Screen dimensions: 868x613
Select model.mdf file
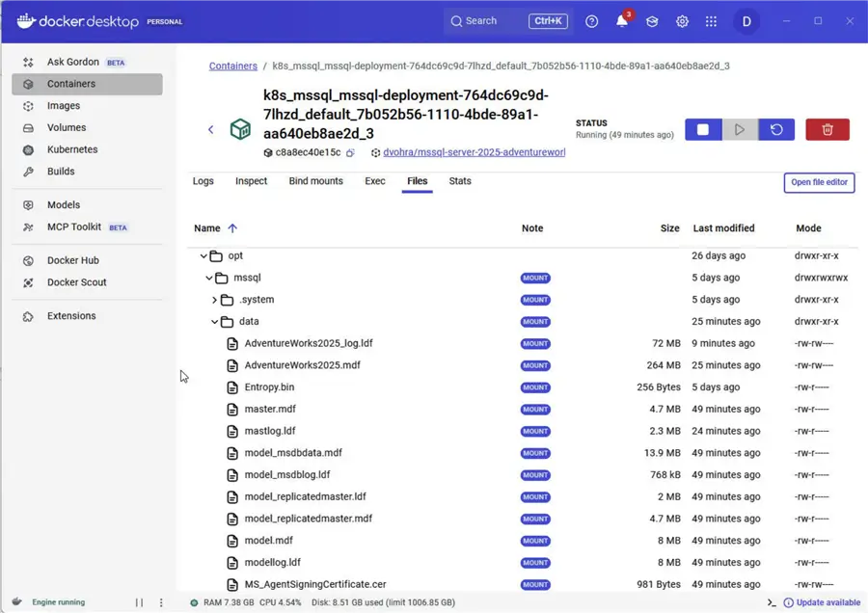pos(268,541)
